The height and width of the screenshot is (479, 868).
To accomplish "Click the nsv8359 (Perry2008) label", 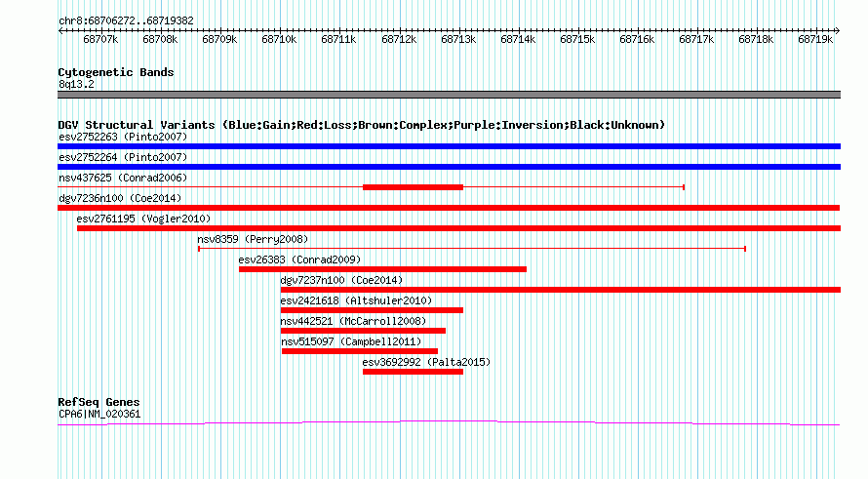I will tap(253, 239).
